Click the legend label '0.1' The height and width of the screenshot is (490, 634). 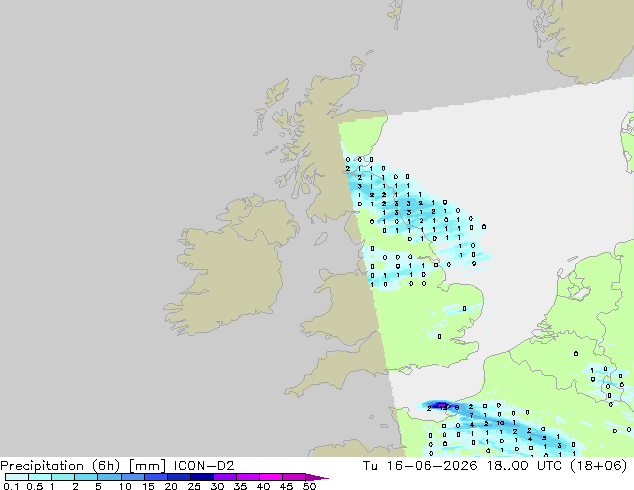(x=11, y=486)
